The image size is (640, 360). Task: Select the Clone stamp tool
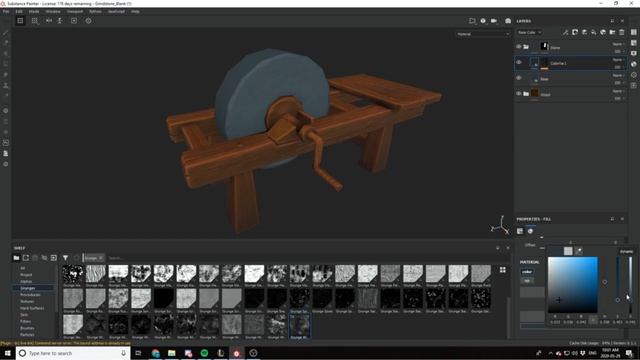[6, 85]
